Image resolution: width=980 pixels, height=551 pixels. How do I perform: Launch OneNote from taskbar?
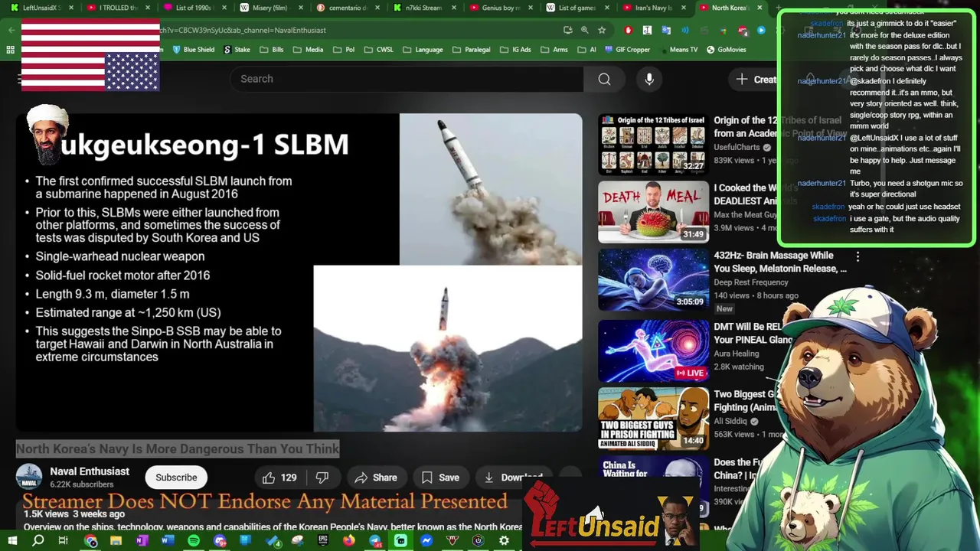(142, 541)
